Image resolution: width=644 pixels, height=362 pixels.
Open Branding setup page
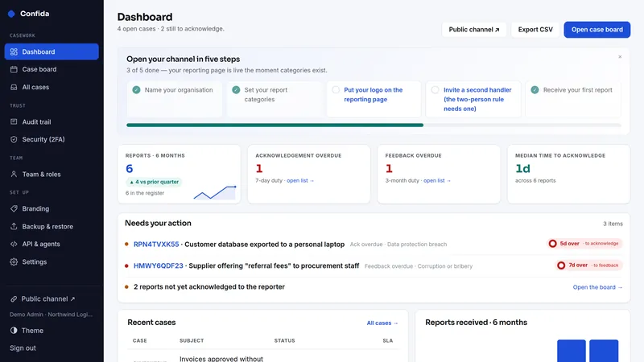point(52,208)
